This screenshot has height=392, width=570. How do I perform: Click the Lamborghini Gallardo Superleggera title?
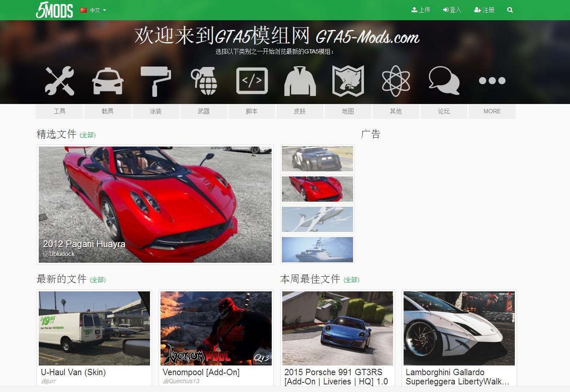coord(458,377)
